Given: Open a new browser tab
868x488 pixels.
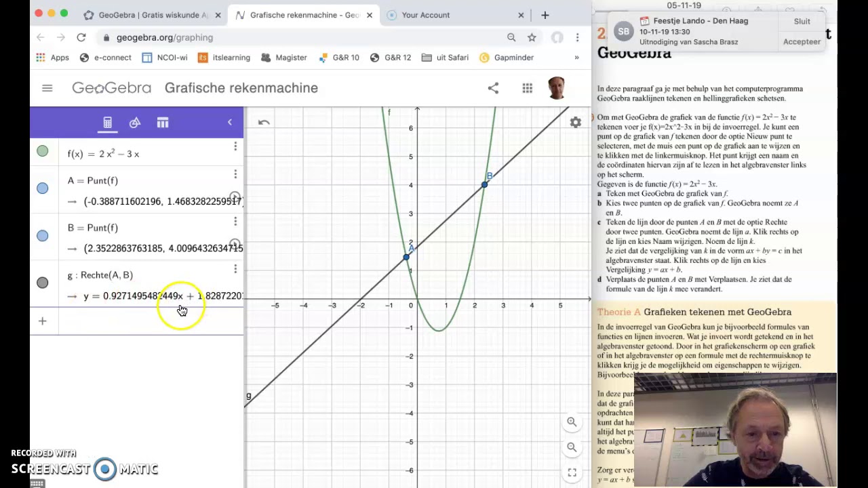Looking at the screenshot, I should coord(545,15).
